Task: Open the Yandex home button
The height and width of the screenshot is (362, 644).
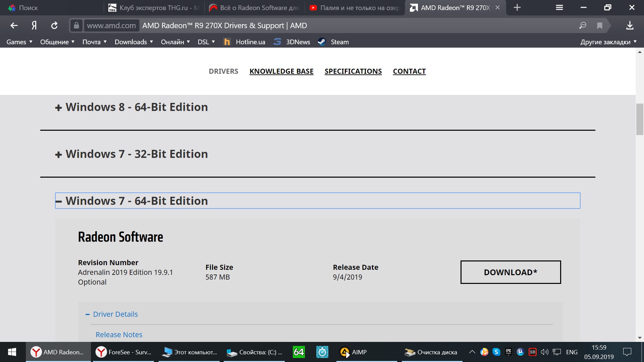Action: point(34,25)
